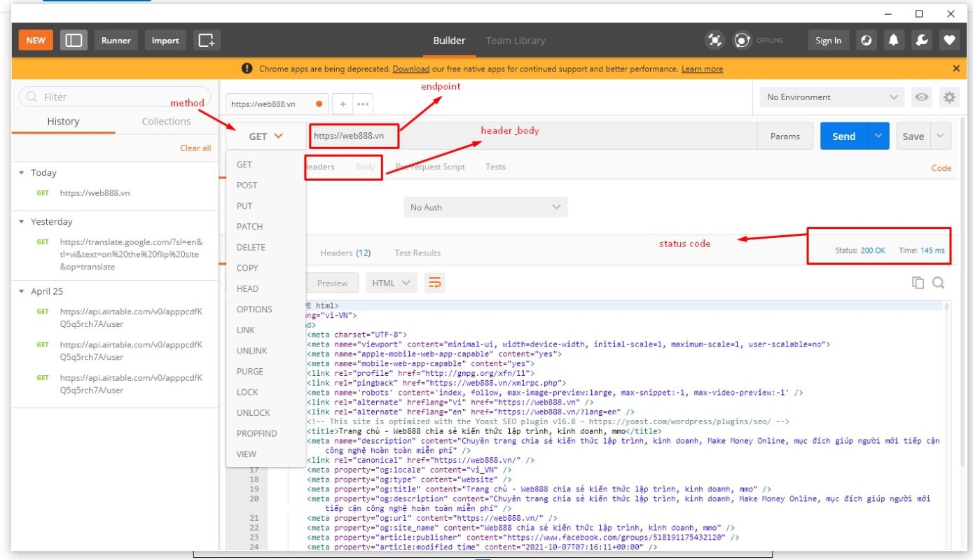Select the History sidebar tab
The width and height of the screenshot is (973, 560).
click(x=63, y=121)
